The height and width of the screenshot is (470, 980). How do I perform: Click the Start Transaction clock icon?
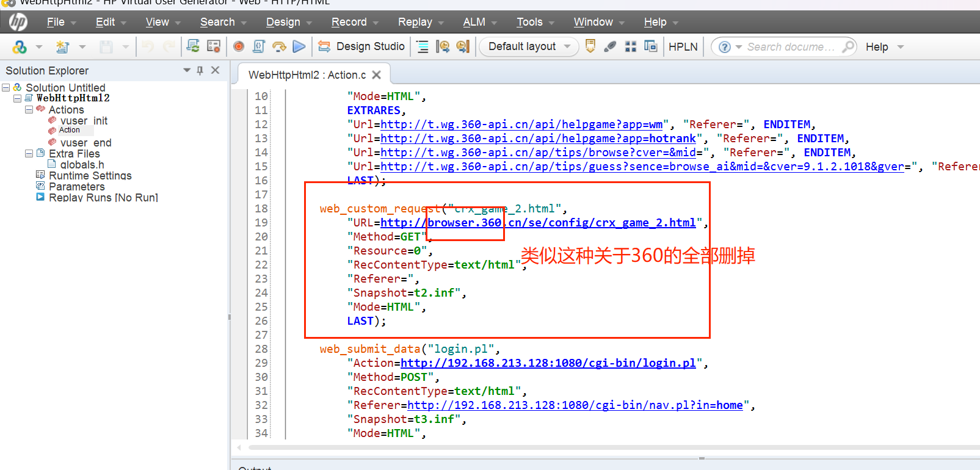coord(443,46)
